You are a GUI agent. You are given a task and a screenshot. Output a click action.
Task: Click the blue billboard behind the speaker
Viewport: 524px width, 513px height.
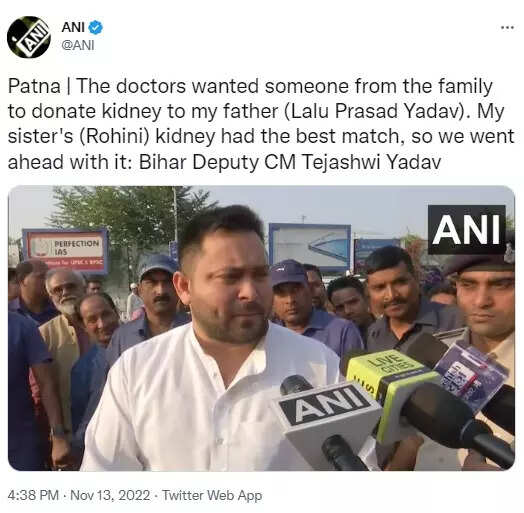click(x=310, y=246)
